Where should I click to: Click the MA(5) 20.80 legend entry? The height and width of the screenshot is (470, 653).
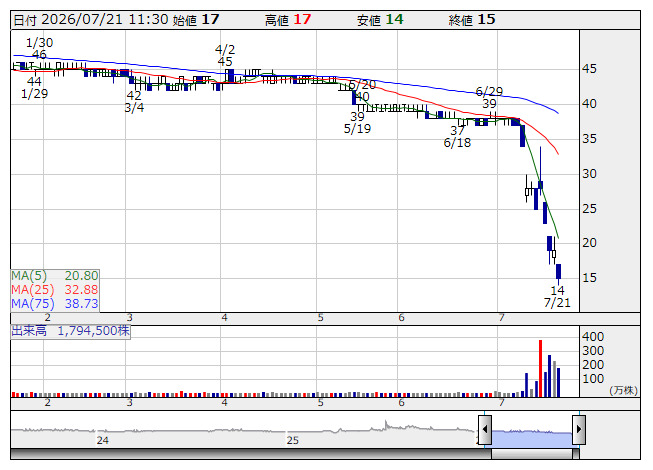55,276
